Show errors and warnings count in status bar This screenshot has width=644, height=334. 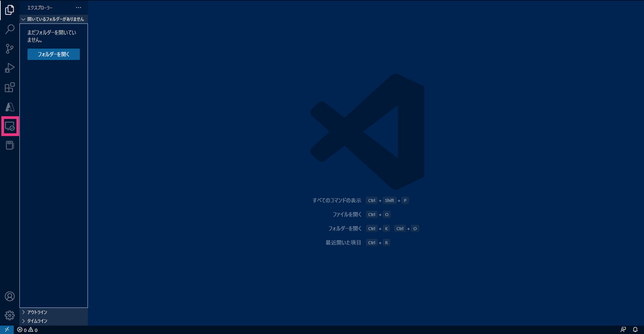pos(27,330)
